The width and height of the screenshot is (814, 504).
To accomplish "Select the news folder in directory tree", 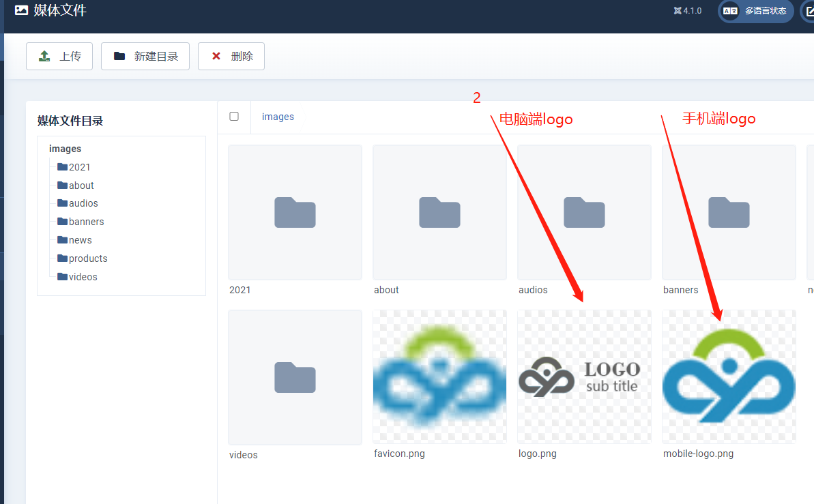I will click(80, 240).
